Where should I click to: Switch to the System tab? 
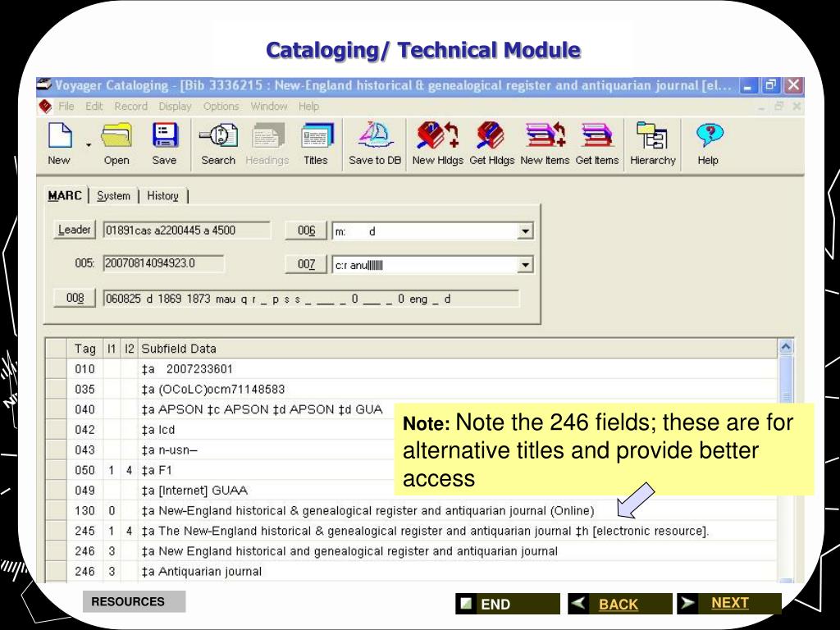(113, 196)
